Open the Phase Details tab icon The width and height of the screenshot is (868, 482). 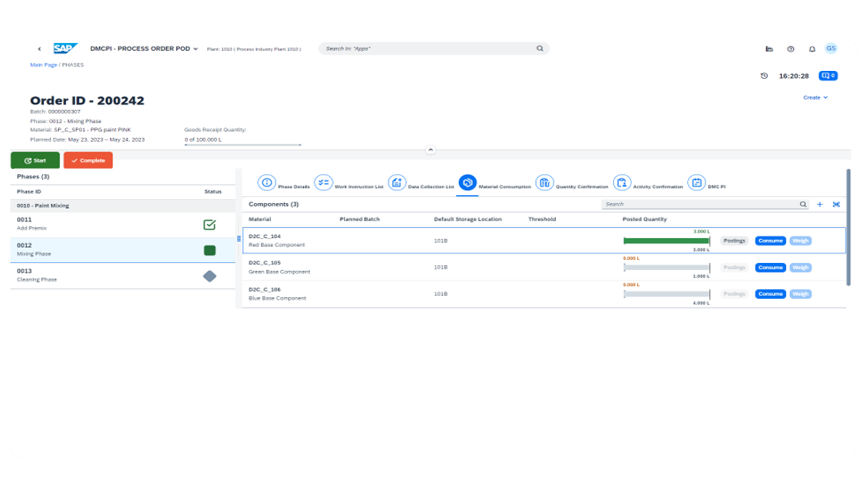[x=267, y=182]
